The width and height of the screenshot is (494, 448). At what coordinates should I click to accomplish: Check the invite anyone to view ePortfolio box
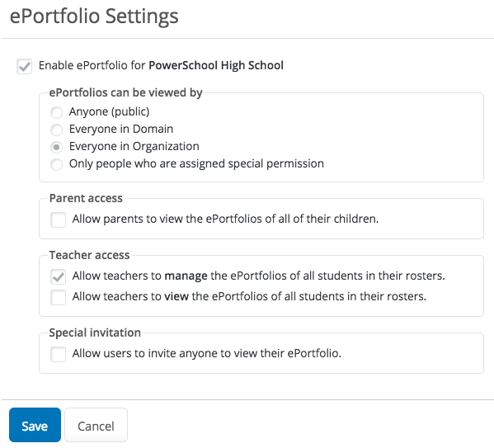coord(58,354)
